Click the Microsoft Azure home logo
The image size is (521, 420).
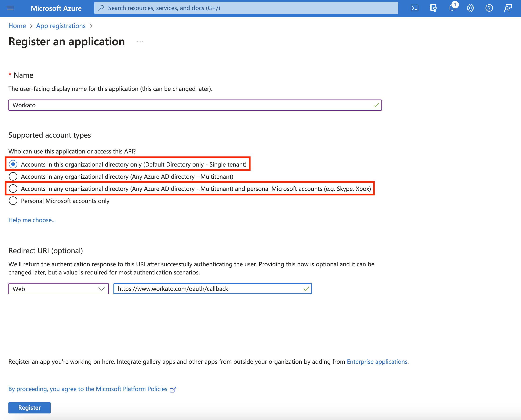(56, 8)
